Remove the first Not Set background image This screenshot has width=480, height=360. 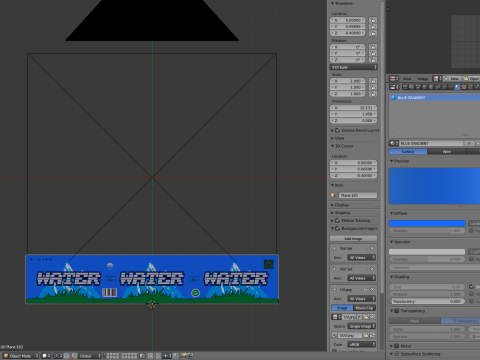[372, 248]
